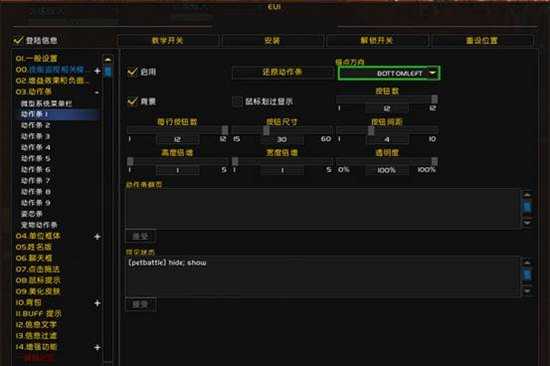Screen dimensions: 550x366
Task: Enable the 鼠标划过显示 checkbox
Action: coord(237,101)
